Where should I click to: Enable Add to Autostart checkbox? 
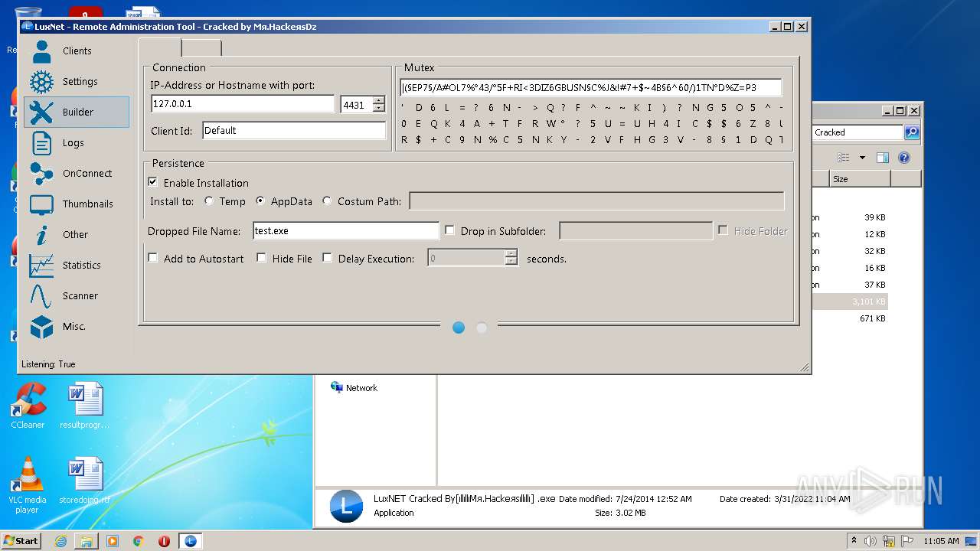pos(152,258)
